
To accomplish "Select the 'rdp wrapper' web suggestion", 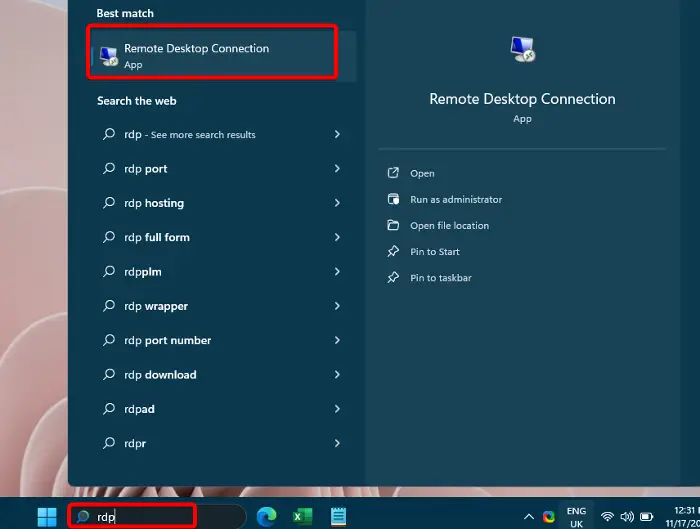I will pyautogui.click(x=223, y=306).
